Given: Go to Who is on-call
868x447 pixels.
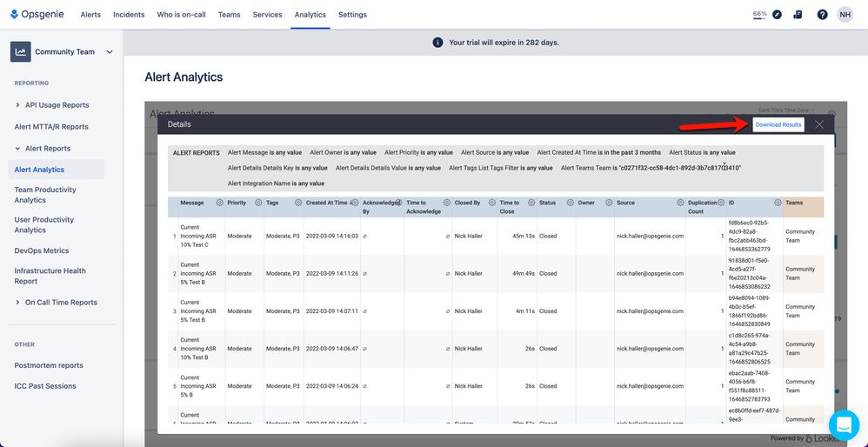Looking at the screenshot, I should pos(181,15).
